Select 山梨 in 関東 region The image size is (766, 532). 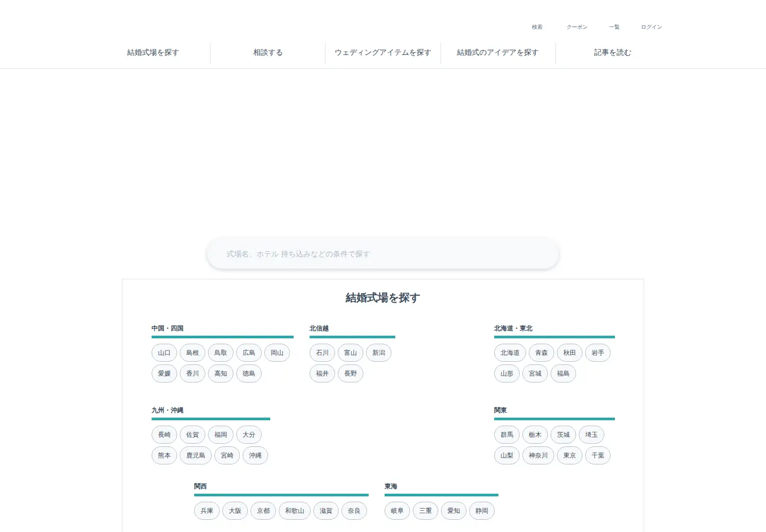pos(507,455)
